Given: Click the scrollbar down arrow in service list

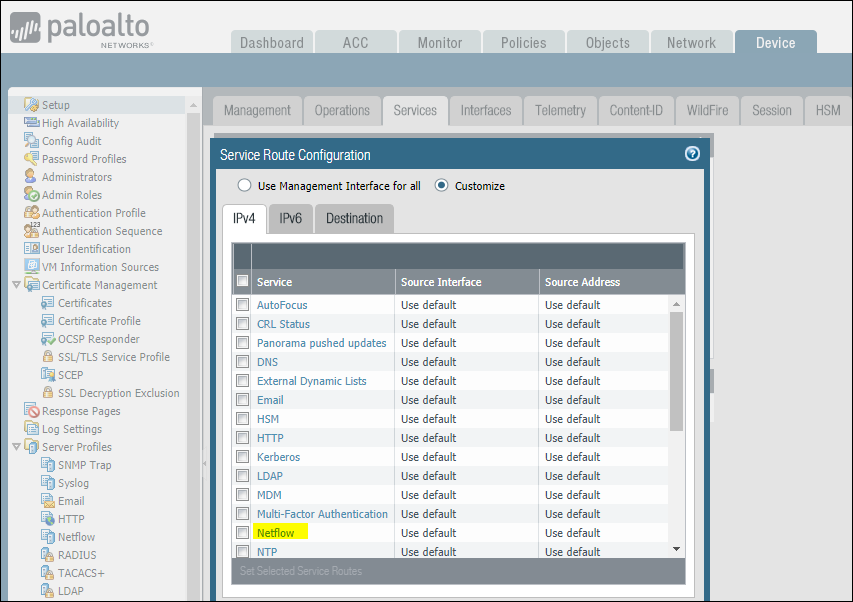Looking at the screenshot, I should [x=677, y=549].
